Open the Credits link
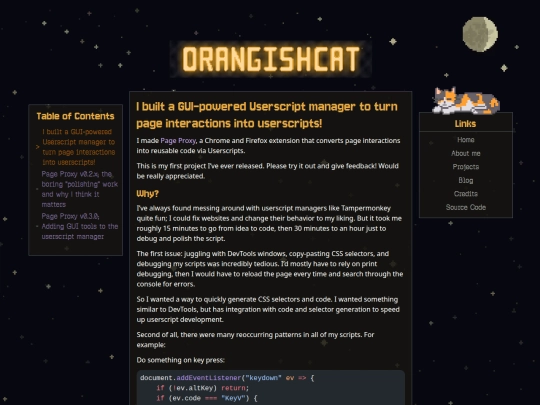The height and width of the screenshot is (405, 540). click(x=466, y=194)
